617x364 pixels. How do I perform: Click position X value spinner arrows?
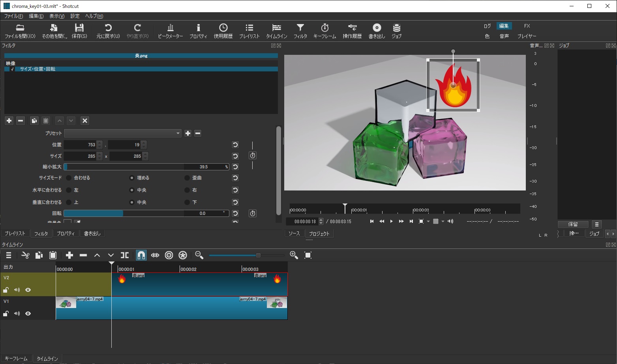[100, 145]
